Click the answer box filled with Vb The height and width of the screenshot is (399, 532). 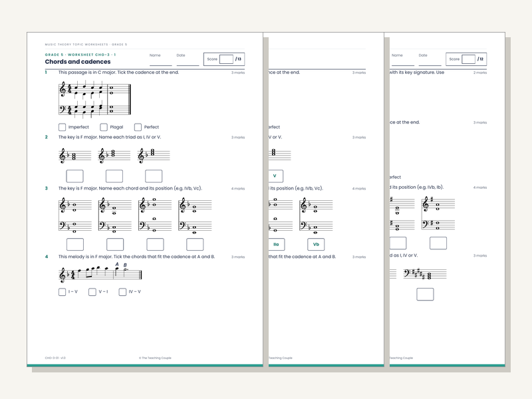316,244
